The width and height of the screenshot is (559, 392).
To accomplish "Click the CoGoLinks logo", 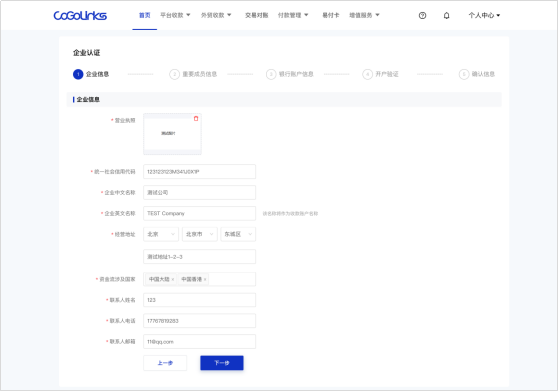I will pyautogui.click(x=80, y=15).
